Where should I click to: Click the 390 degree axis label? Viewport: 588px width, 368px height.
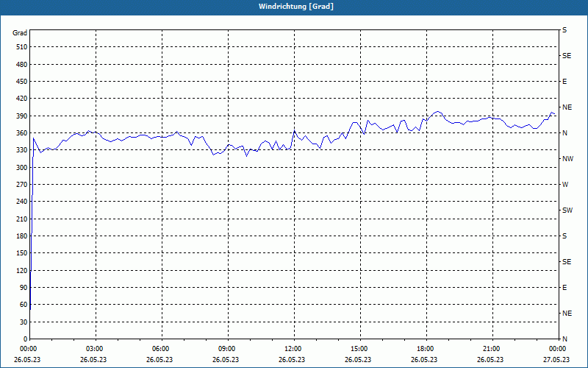[x=22, y=116]
